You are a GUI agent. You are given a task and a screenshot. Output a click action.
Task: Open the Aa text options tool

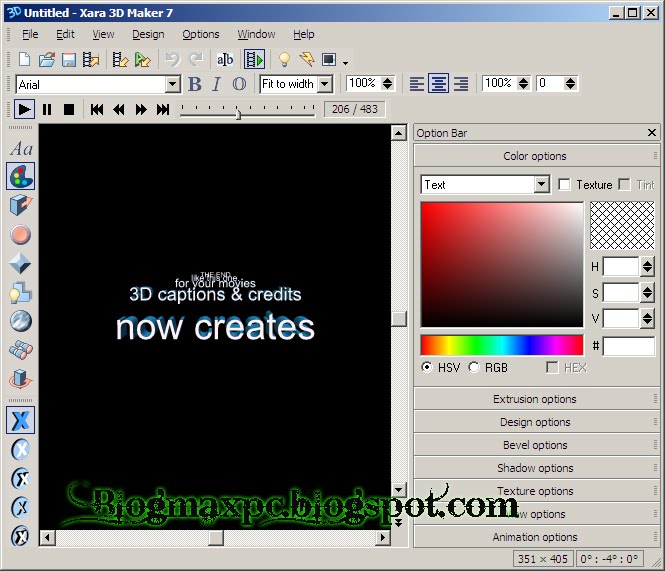21,148
